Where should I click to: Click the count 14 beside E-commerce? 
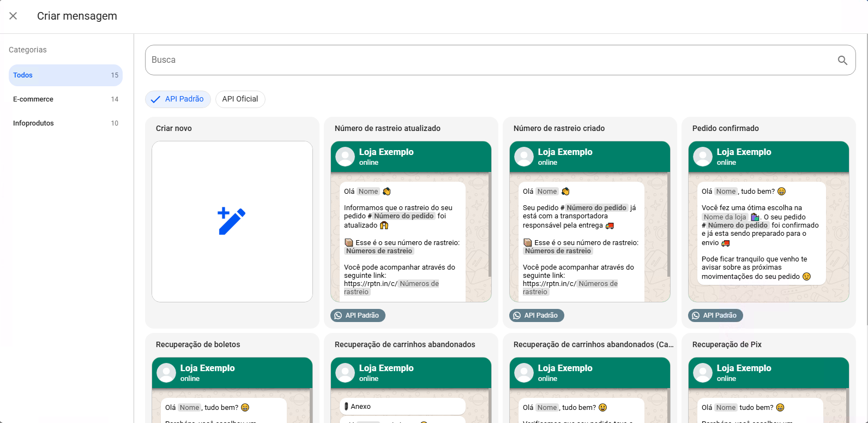(114, 99)
